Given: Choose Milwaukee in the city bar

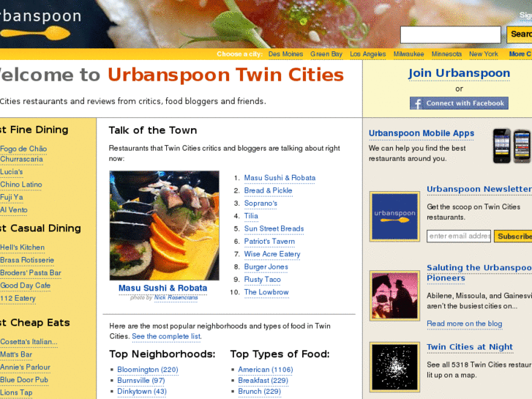Looking at the screenshot, I should click(408, 54).
